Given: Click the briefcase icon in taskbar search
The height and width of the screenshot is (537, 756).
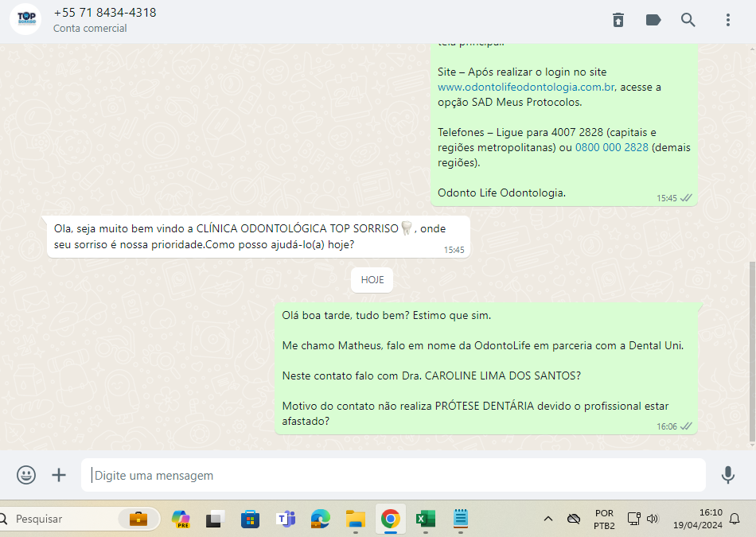Looking at the screenshot, I should pyautogui.click(x=138, y=519).
